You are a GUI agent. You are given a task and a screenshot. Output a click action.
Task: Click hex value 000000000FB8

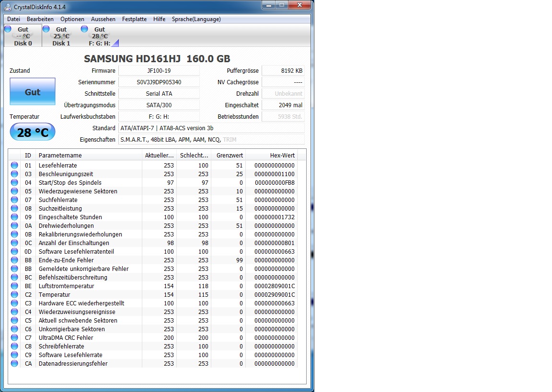click(x=275, y=182)
